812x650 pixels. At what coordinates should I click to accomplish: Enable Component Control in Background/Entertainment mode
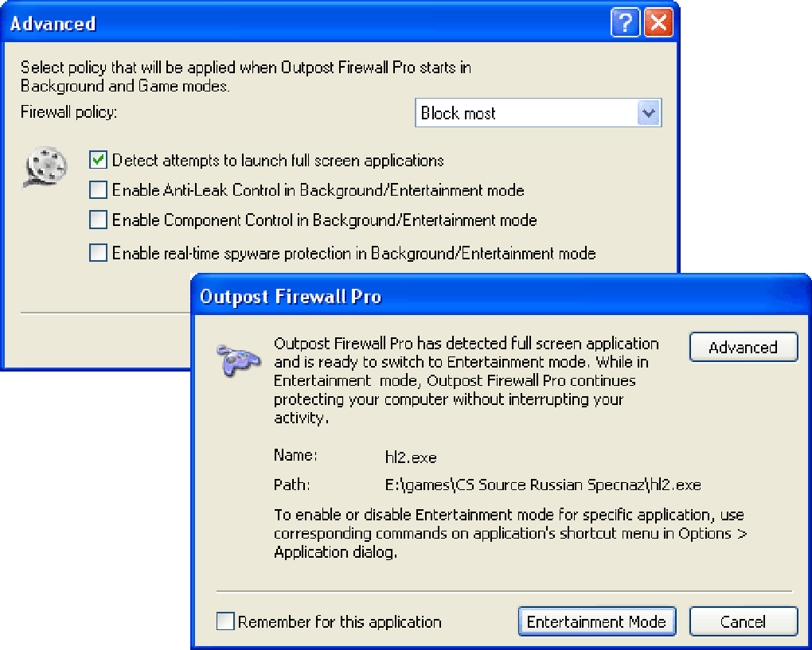(99, 220)
